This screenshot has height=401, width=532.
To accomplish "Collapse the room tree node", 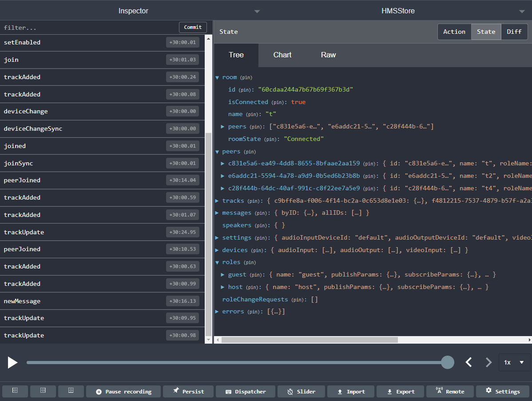I will pyautogui.click(x=218, y=77).
